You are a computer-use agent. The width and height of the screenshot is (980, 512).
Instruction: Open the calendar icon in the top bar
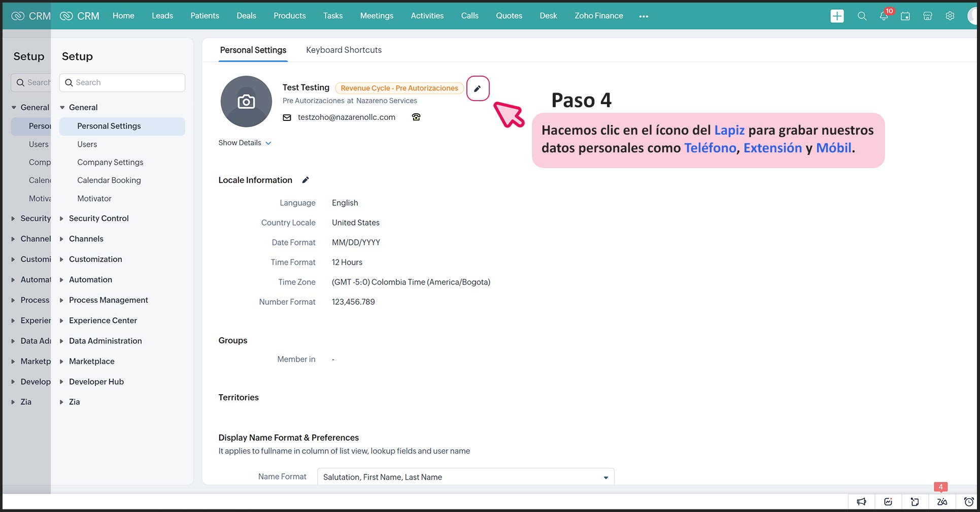pyautogui.click(x=905, y=16)
